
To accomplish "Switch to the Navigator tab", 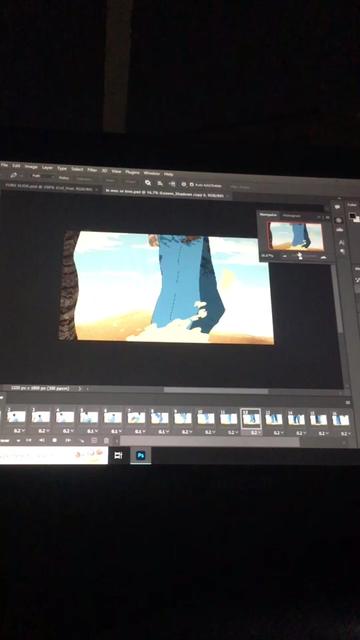I will (268, 215).
